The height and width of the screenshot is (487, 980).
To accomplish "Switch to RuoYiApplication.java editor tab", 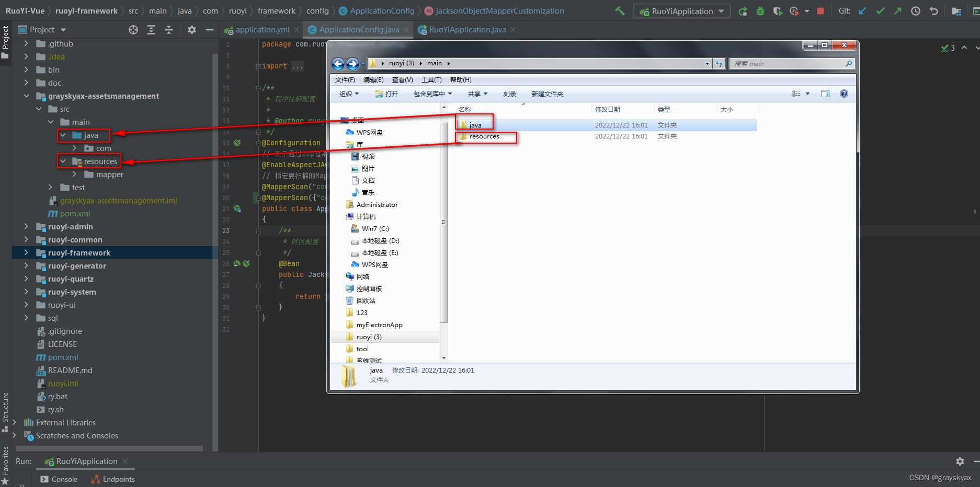I will (467, 30).
